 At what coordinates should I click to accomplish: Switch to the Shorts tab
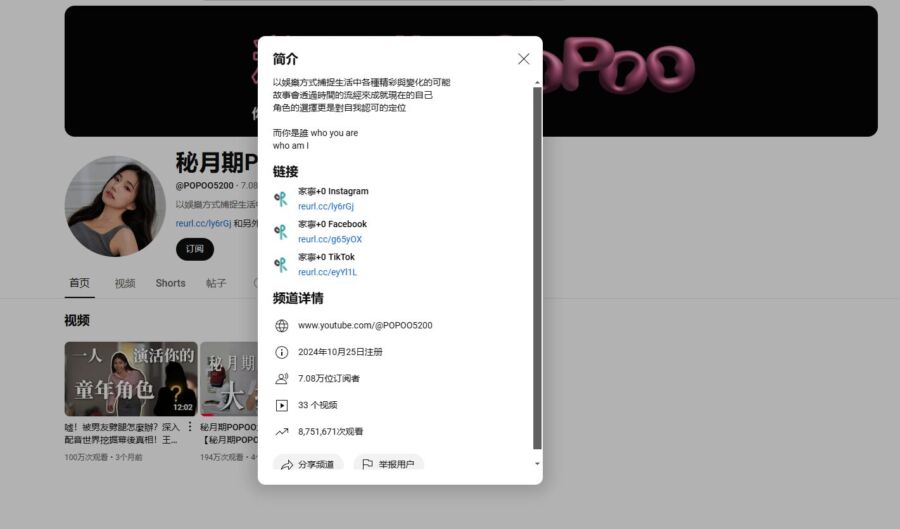170,283
